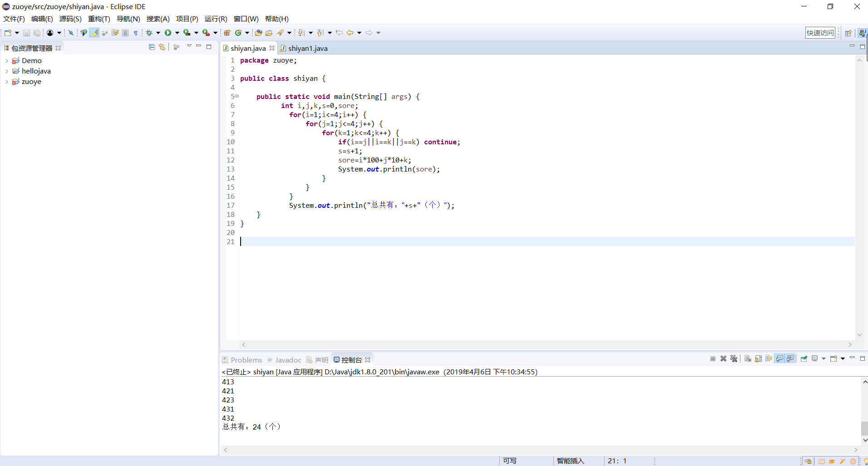Click the green Run button in toolbar
868x466 pixels.
(168, 33)
